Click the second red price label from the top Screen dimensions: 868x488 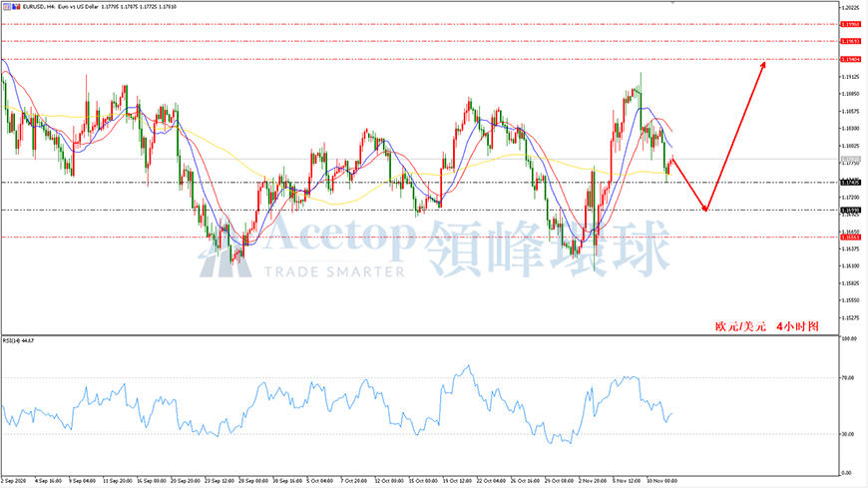[x=850, y=41]
